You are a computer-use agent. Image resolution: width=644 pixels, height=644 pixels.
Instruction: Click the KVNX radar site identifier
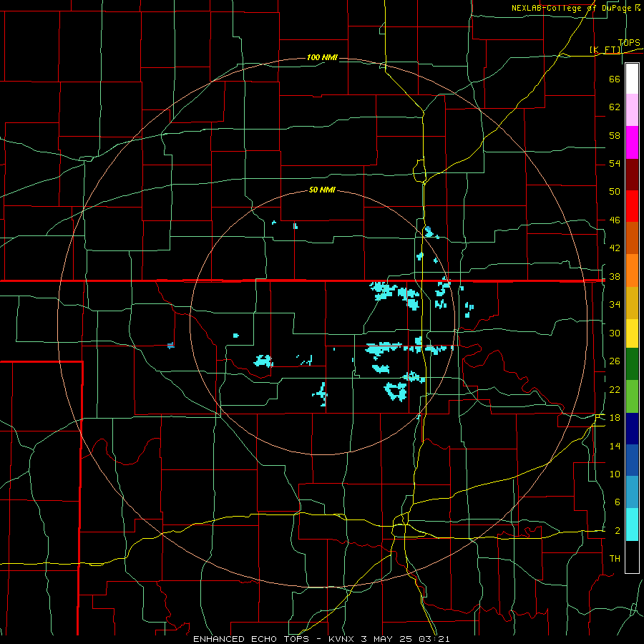[x=342, y=639]
